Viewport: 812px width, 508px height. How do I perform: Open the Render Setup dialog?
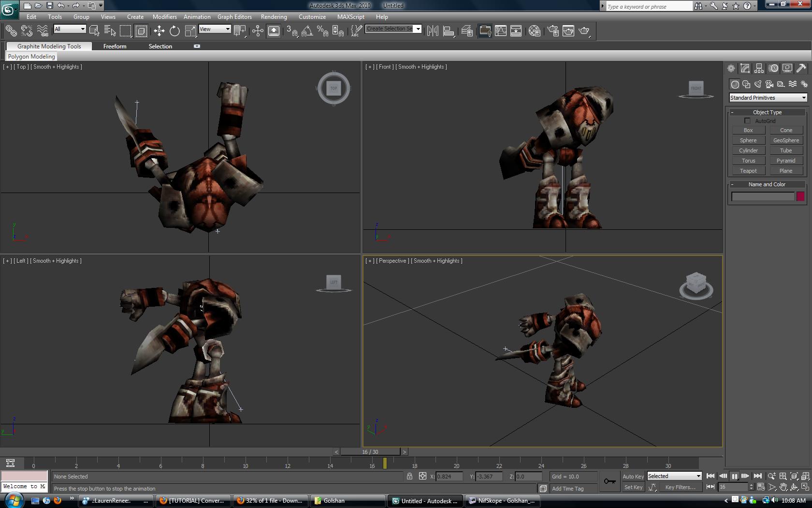click(x=553, y=31)
